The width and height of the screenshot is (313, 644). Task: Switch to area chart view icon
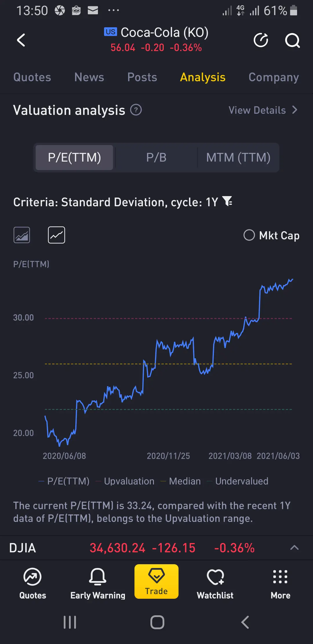coord(22,235)
